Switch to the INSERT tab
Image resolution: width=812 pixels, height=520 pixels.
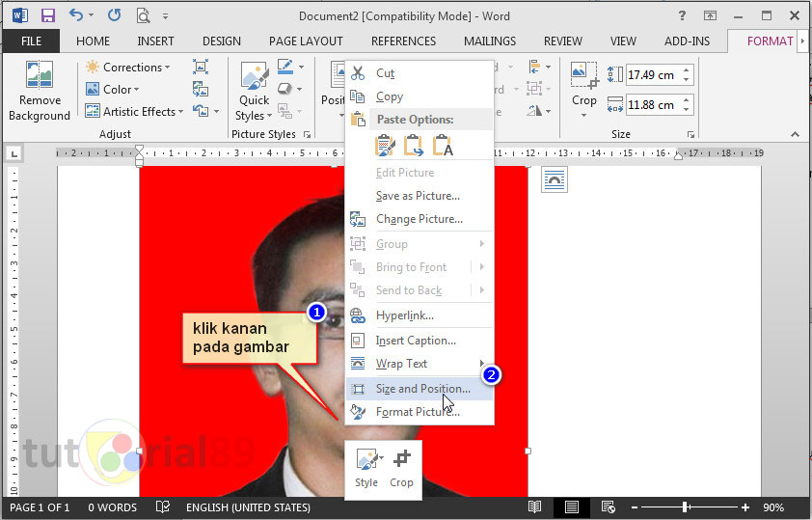pyautogui.click(x=155, y=41)
